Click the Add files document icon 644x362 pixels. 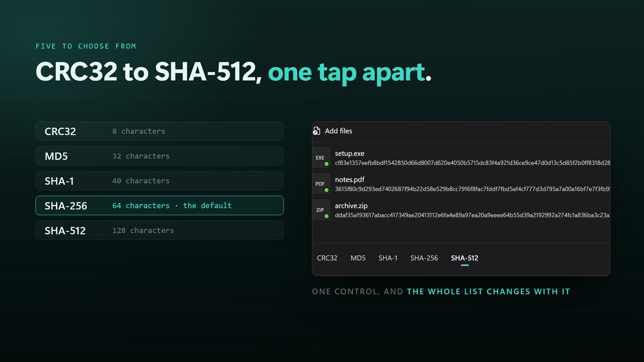tap(316, 131)
